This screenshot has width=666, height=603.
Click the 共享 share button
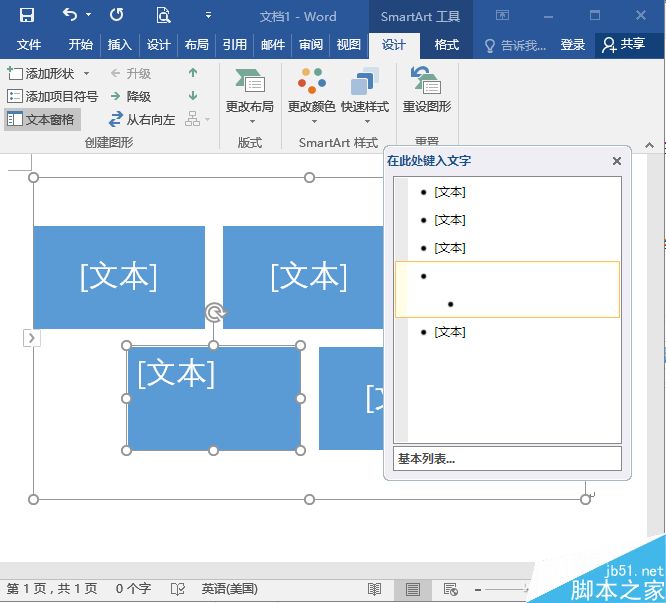click(x=624, y=44)
